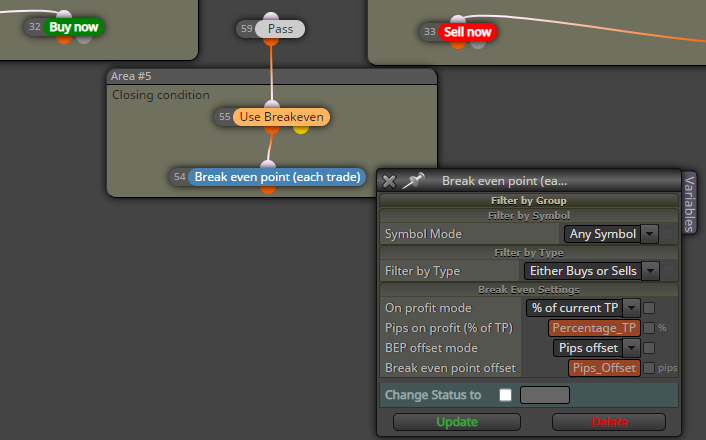Click the orange output connector under Use Breakeven

[x=272, y=129]
